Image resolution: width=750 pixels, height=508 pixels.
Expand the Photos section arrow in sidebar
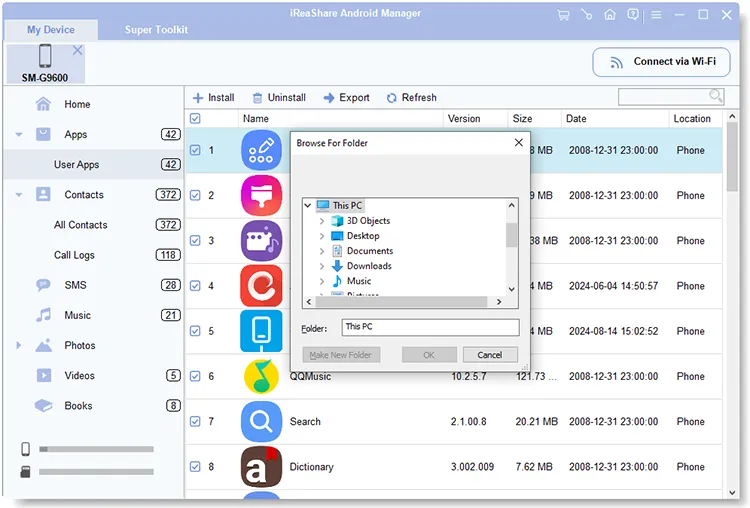point(19,345)
